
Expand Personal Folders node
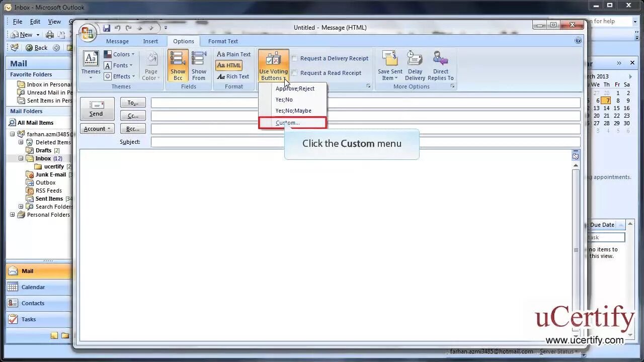(13, 215)
